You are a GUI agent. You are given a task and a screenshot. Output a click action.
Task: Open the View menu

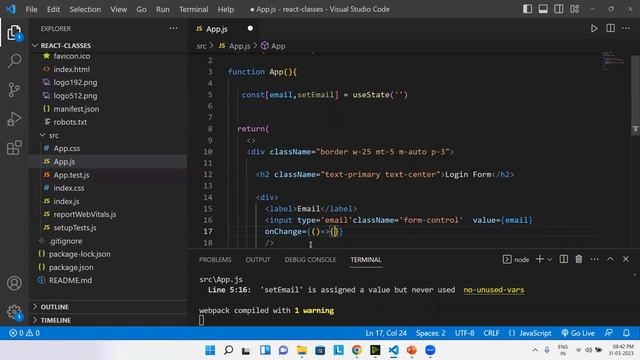118,9
